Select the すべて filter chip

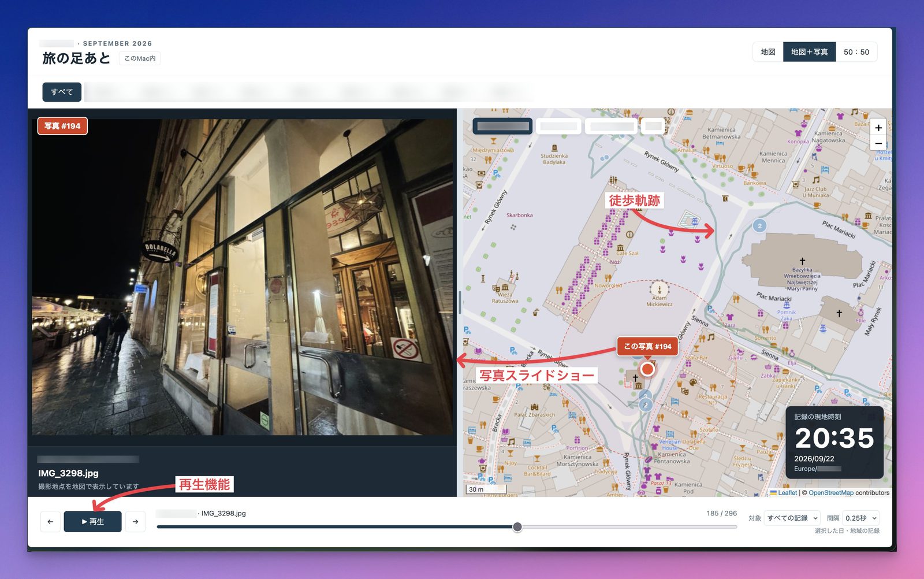pyautogui.click(x=62, y=92)
